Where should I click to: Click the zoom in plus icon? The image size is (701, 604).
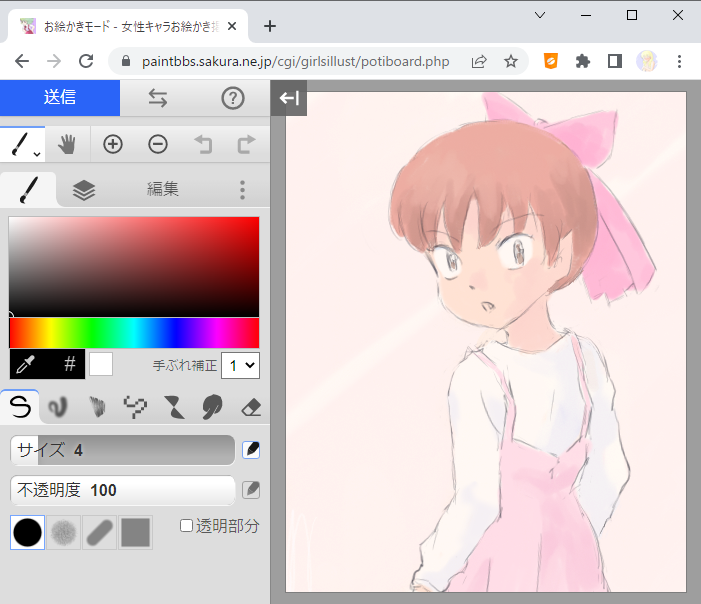click(x=113, y=144)
